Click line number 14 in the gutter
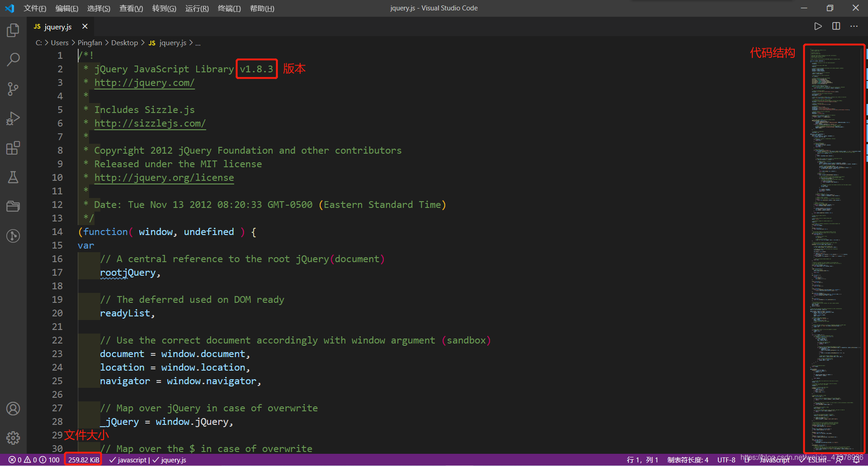Viewport: 868px width, 466px height. coord(57,232)
